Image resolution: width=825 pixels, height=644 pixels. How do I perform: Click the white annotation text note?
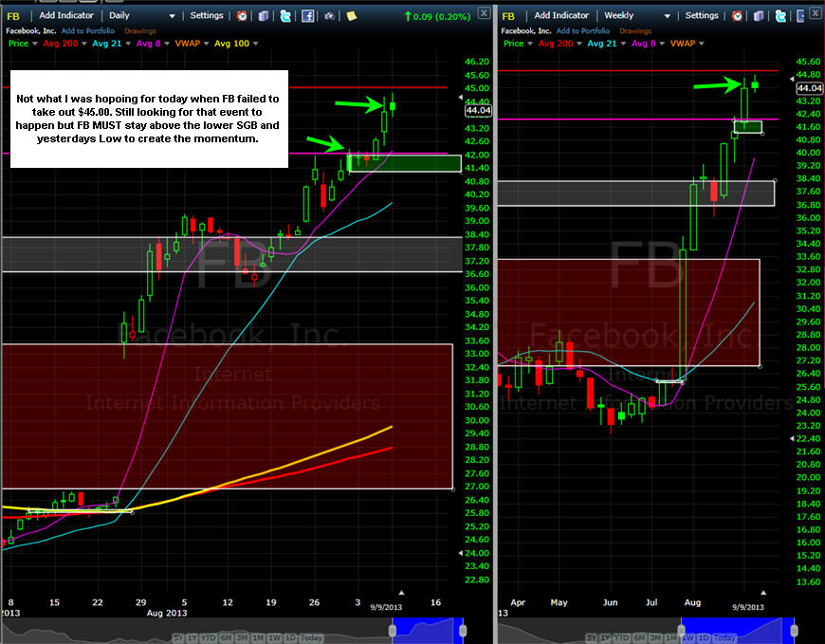[x=149, y=119]
